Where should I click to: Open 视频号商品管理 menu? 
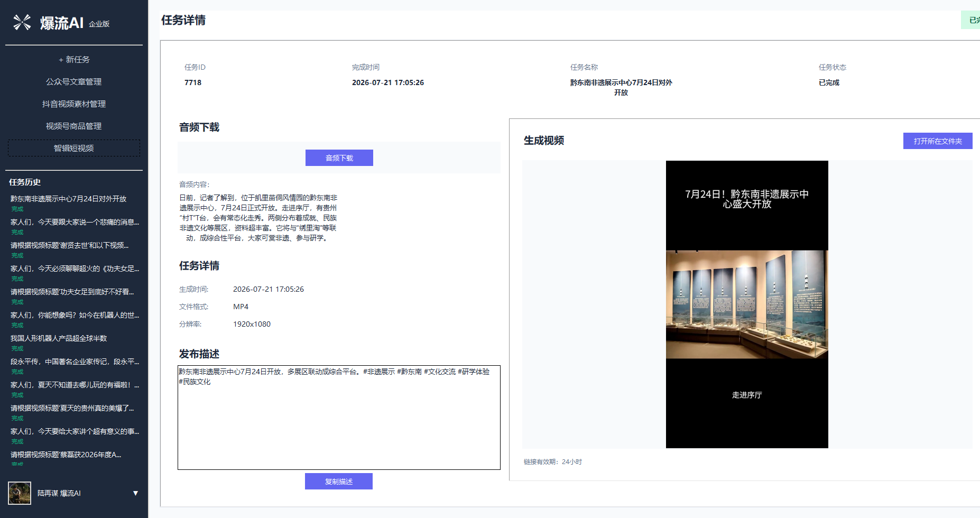[74, 126]
